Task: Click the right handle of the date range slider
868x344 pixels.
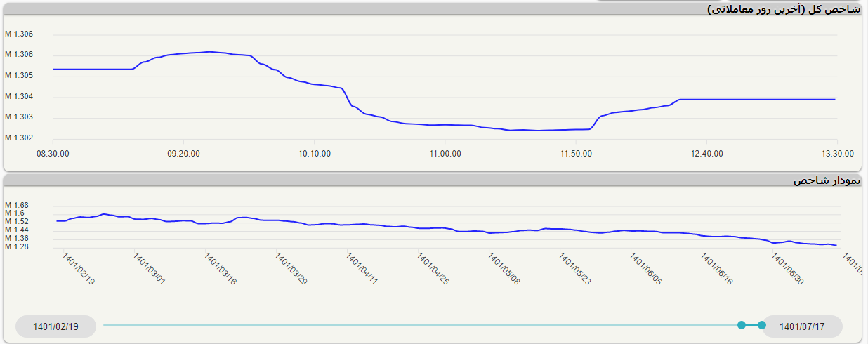Action: pos(762,325)
